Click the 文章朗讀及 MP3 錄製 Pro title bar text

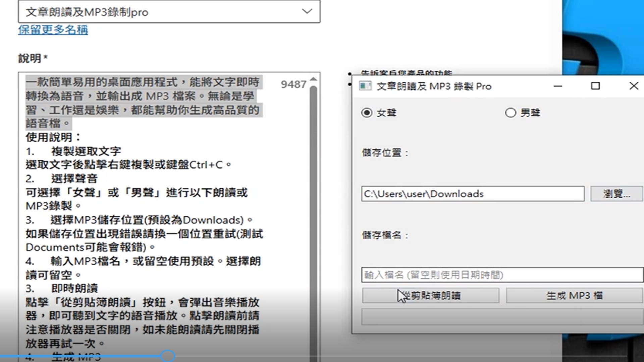click(434, 86)
